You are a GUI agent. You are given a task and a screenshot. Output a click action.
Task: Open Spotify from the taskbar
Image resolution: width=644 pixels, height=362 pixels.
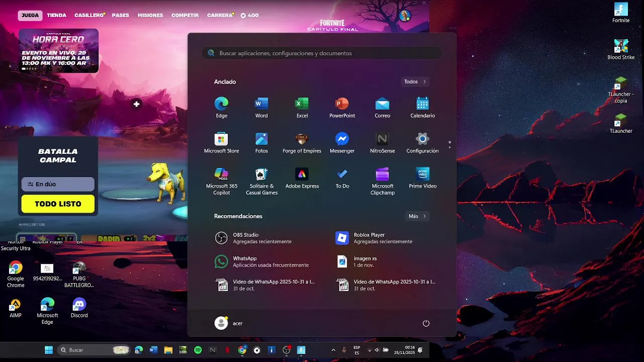(x=198, y=350)
